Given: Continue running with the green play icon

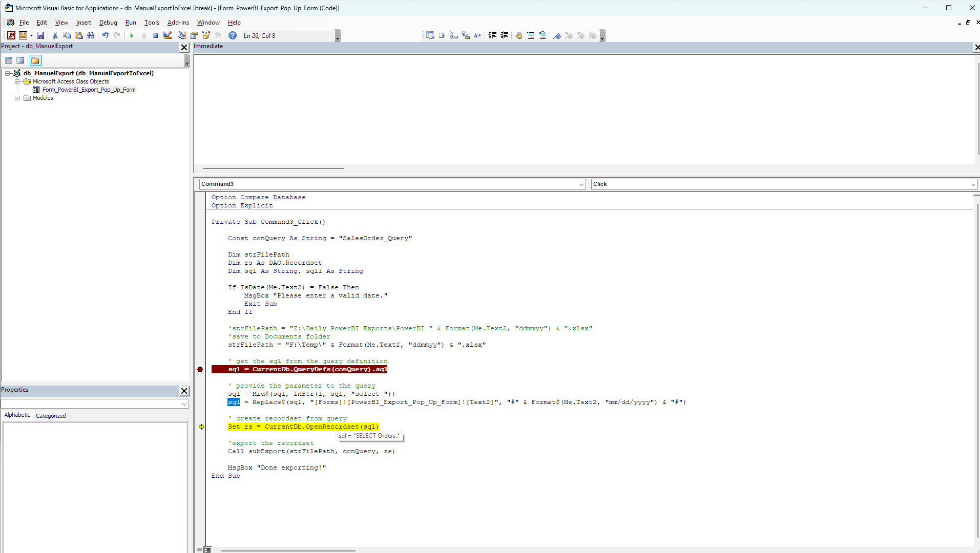Looking at the screenshot, I should (132, 35).
